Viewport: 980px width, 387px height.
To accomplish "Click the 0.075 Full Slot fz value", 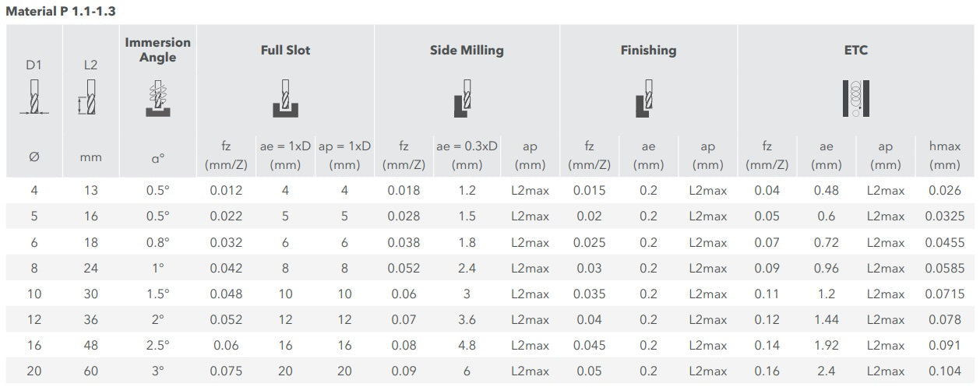I will [226, 371].
